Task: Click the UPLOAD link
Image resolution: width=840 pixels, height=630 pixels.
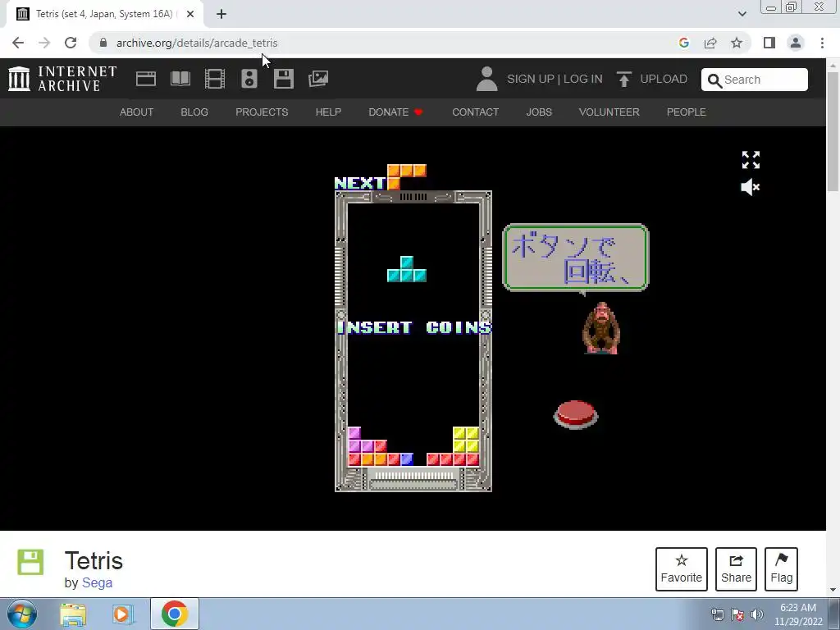Action: pyautogui.click(x=663, y=79)
